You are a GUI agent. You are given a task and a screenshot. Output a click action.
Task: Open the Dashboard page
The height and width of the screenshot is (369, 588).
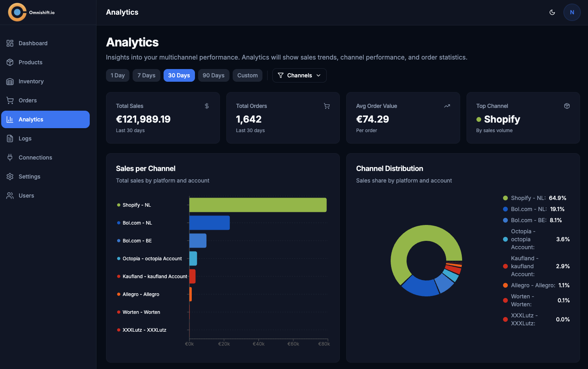pyautogui.click(x=45, y=43)
